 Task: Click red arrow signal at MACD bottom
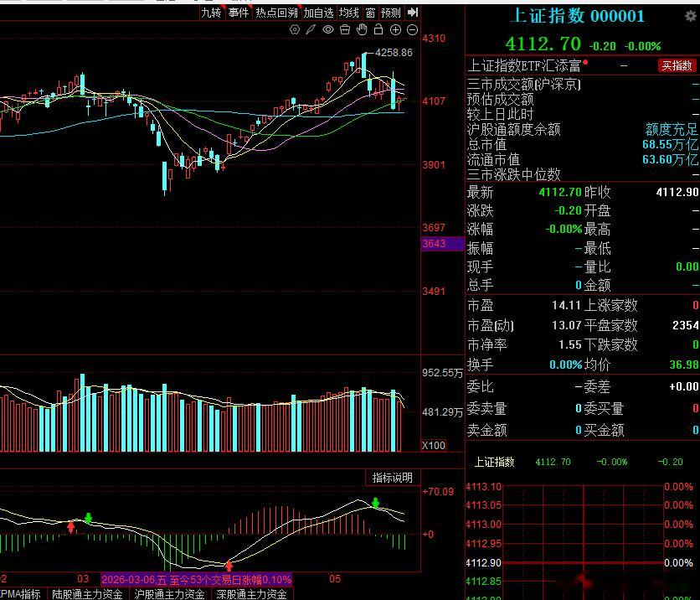tap(229, 566)
